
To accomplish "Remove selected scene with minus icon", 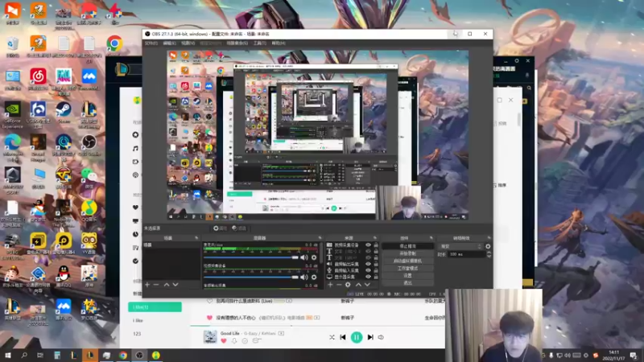I will [156, 285].
